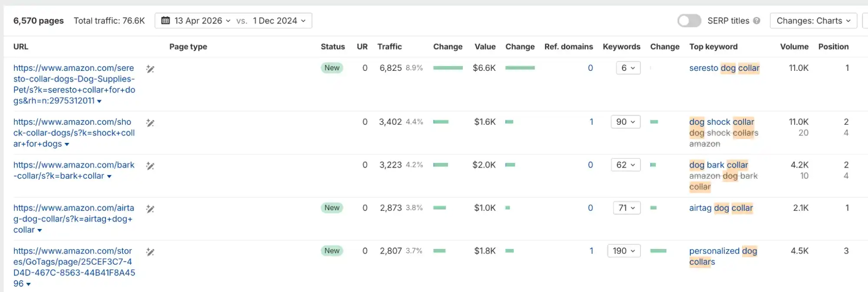This screenshot has width=868, height=292.
Task: Open the bark-collar Amazon URL link
Action: point(74,170)
